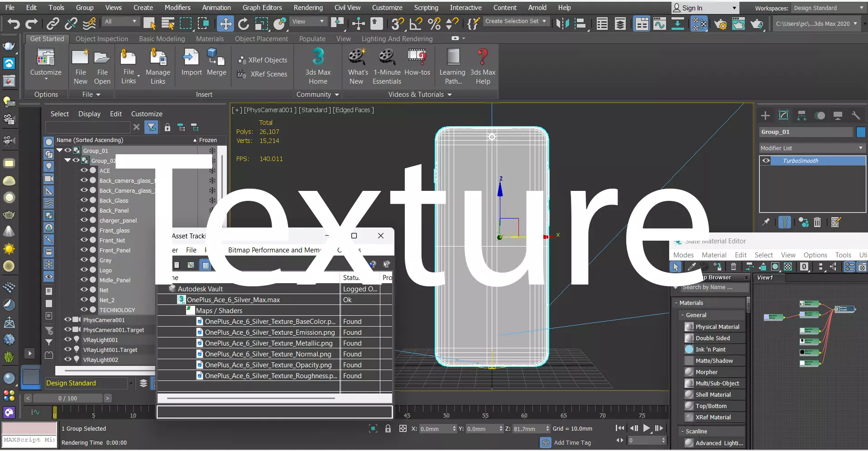Open the Modifiers menu
Screen dimensions: 868x451
coord(177,8)
